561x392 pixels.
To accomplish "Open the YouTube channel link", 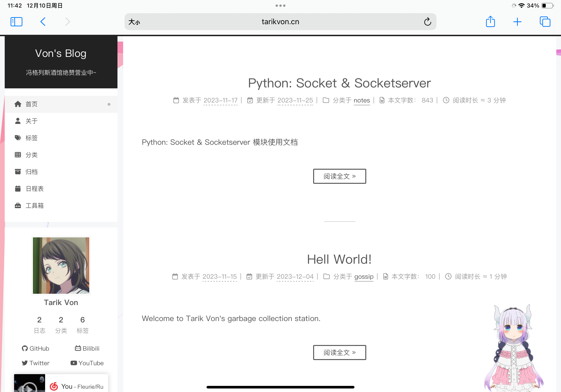I will pos(87,363).
